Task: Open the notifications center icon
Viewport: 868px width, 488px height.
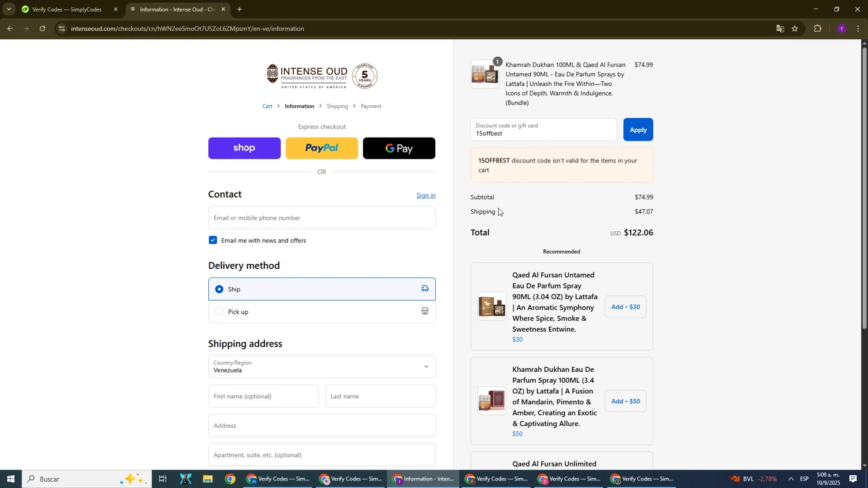Action: [854, 479]
